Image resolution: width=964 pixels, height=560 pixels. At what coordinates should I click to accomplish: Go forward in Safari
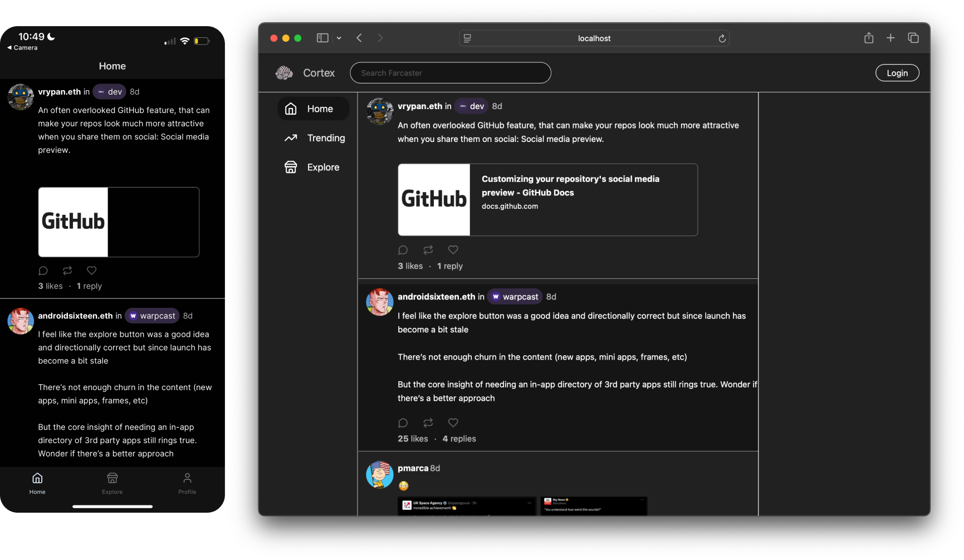click(x=380, y=38)
